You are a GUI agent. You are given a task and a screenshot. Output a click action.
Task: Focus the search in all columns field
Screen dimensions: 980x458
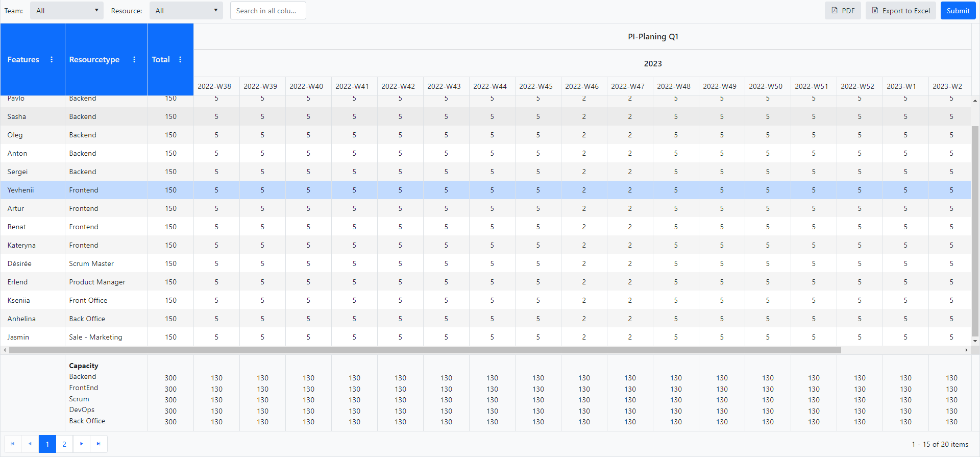pos(268,11)
